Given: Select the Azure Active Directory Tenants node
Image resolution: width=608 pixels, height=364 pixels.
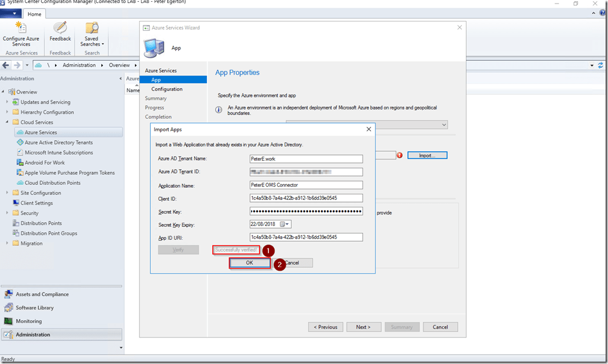Looking at the screenshot, I should click(58, 142).
